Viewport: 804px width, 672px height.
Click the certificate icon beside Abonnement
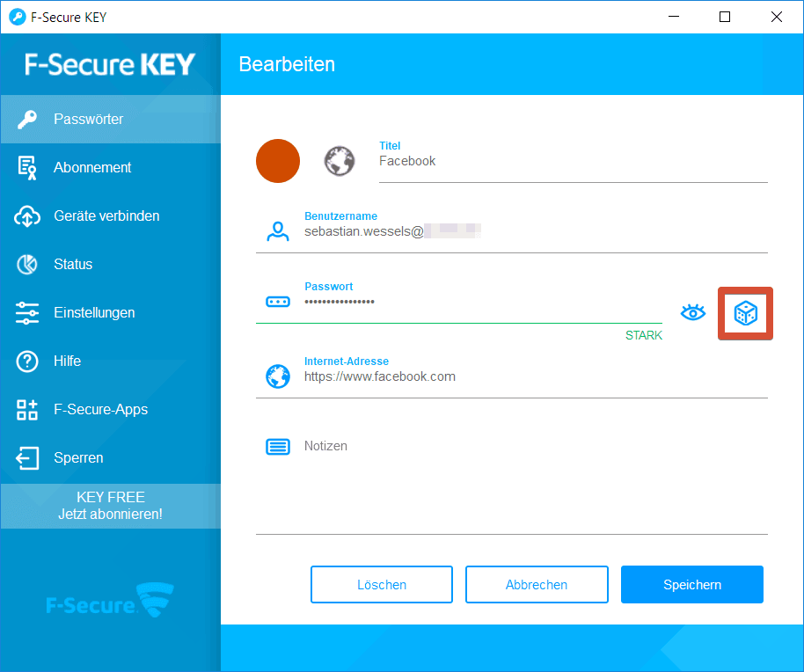[x=27, y=168]
